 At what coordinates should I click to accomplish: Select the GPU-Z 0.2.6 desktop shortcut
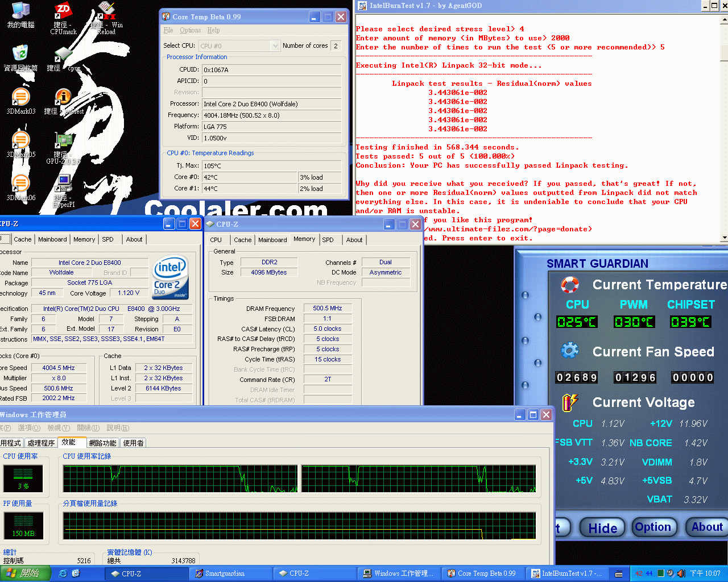[63, 148]
